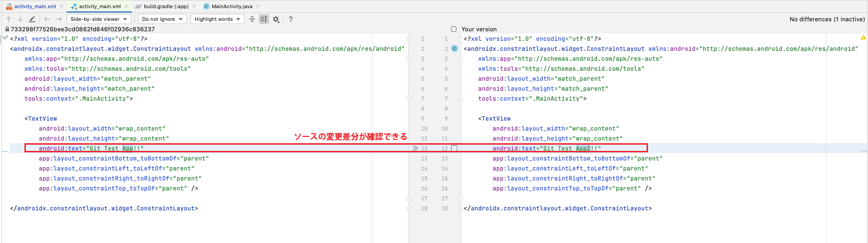Click layout_constraintRight_toRightOf line in hash revision pane
This screenshot has width=868, height=243.
[120, 178]
